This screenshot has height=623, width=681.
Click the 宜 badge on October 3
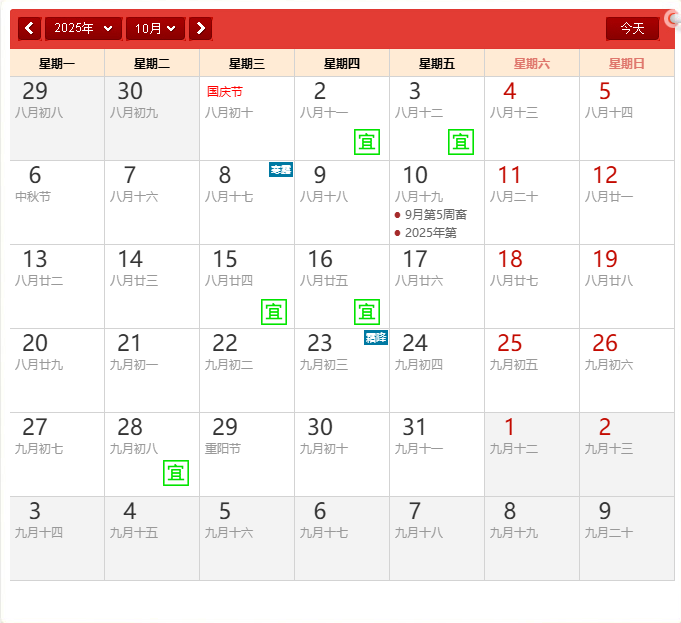(461, 142)
